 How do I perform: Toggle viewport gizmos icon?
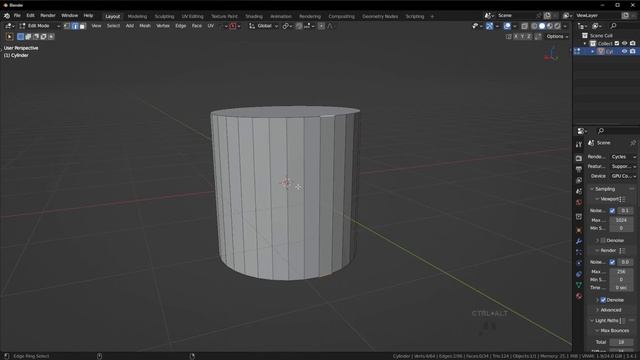pyautogui.click(x=489, y=26)
